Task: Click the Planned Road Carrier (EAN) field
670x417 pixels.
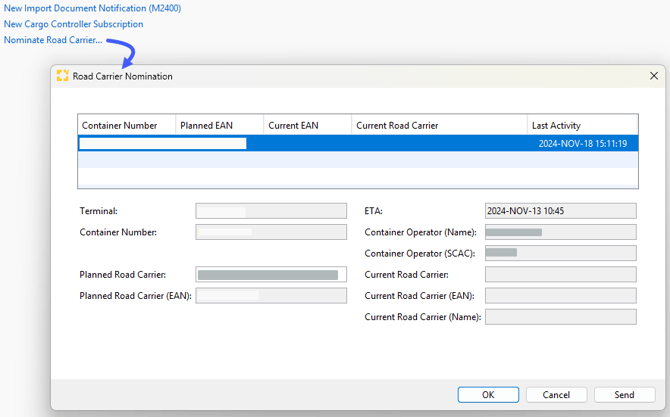Action: 271,296
